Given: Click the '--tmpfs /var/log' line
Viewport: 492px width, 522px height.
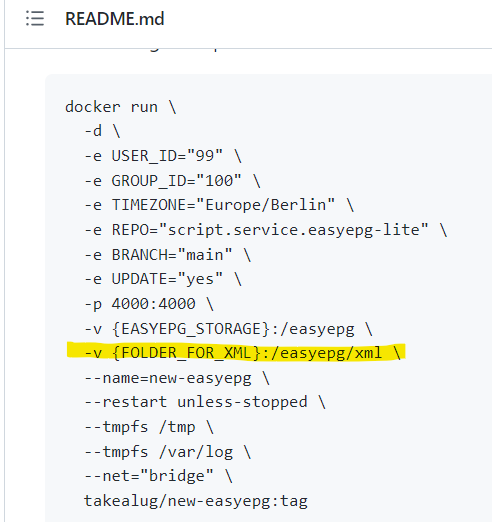Looking at the screenshot, I should tap(167, 452).
